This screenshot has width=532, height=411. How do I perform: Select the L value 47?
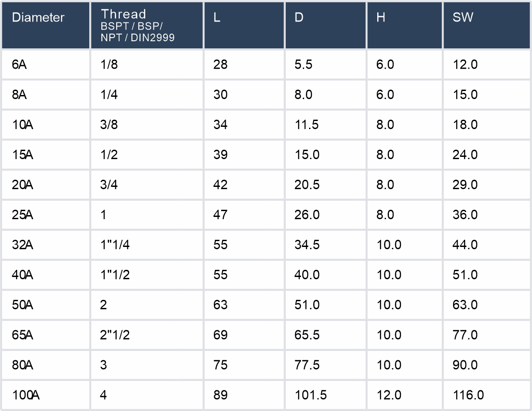tap(221, 215)
